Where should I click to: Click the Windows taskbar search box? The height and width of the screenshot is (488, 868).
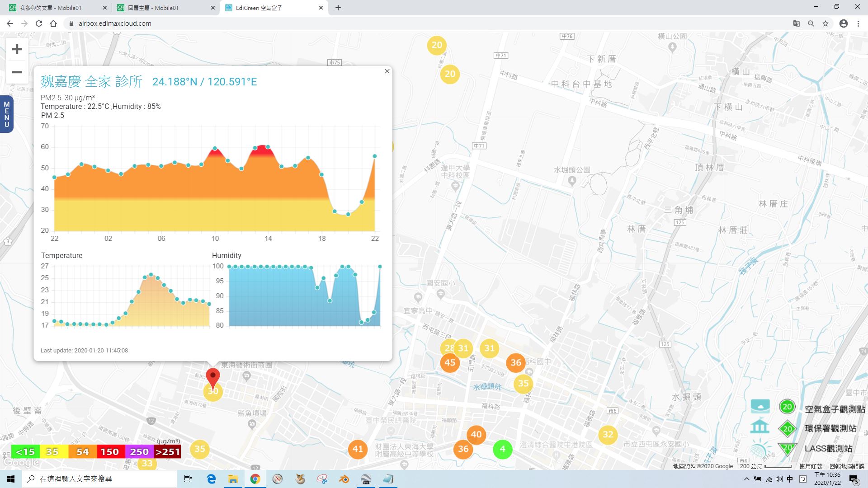tap(99, 479)
